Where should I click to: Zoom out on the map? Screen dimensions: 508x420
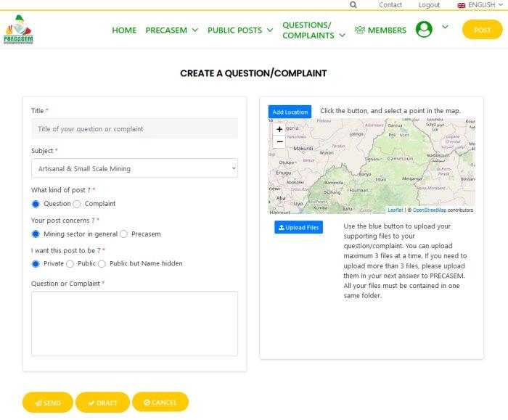pos(279,142)
